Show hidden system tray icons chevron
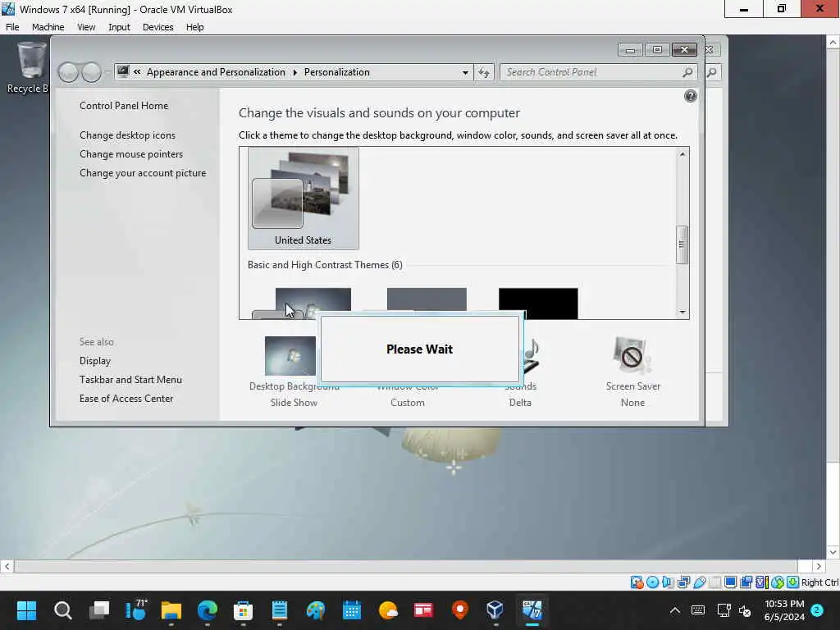The height and width of the screenshot is (630, 840). click(675, 610)
